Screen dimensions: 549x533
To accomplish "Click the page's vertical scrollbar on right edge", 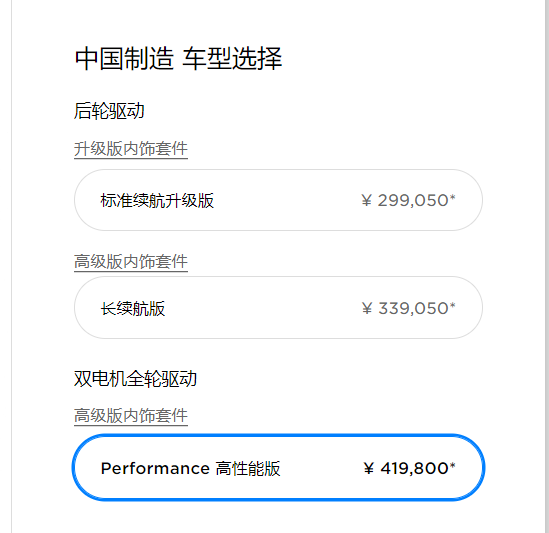I will (x=547, y=266).
